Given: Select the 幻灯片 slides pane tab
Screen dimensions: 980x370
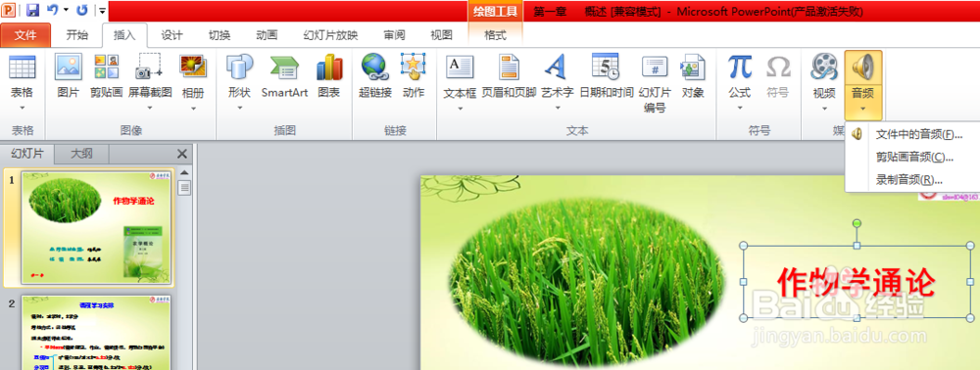Looking at the screenshot, I should pos(27,154).
